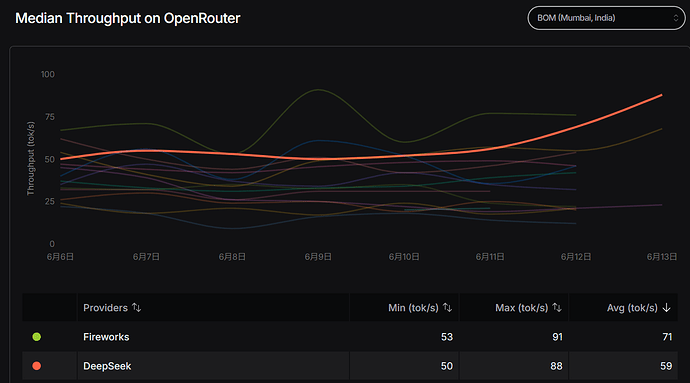Click the Avg (tok/s) descending arrow
The height and width of the screenshot is (383, 690).
pyautogui.click(x=667, y=308)
